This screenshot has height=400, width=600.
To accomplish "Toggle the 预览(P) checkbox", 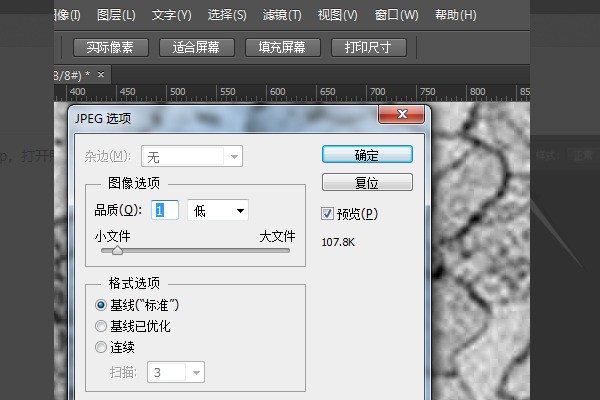I will pyautogui.click(x=327, y=214).
